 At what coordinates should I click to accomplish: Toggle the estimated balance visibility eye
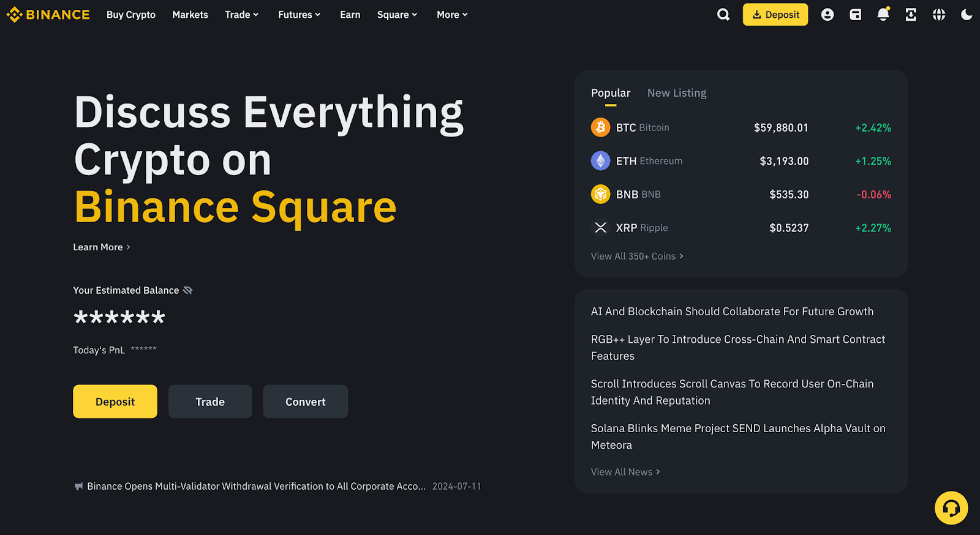(187, 290)
